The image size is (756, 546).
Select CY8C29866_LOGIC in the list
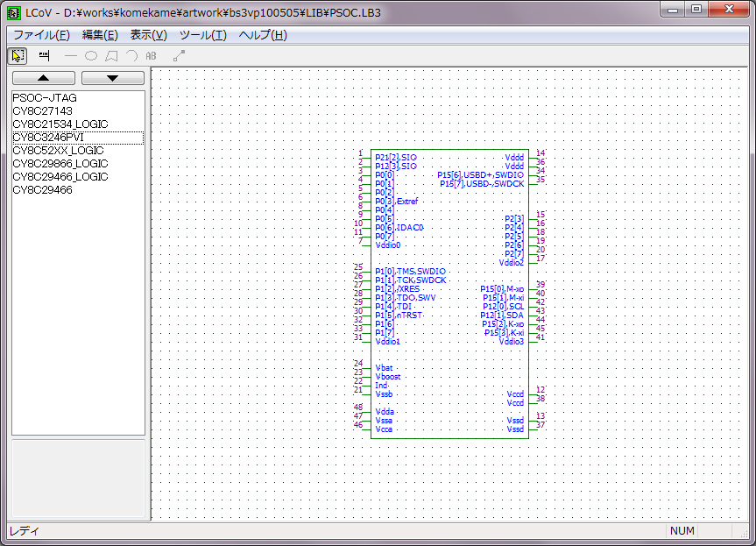[x=78, y=164]
